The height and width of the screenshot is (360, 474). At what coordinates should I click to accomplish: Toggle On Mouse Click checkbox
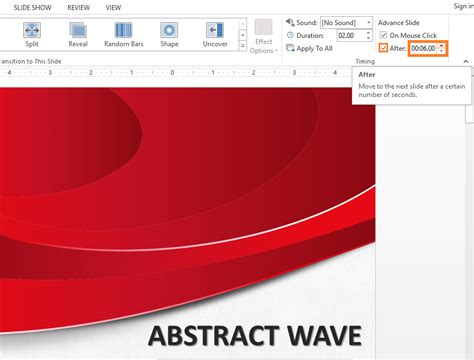(x=383, y=35)
